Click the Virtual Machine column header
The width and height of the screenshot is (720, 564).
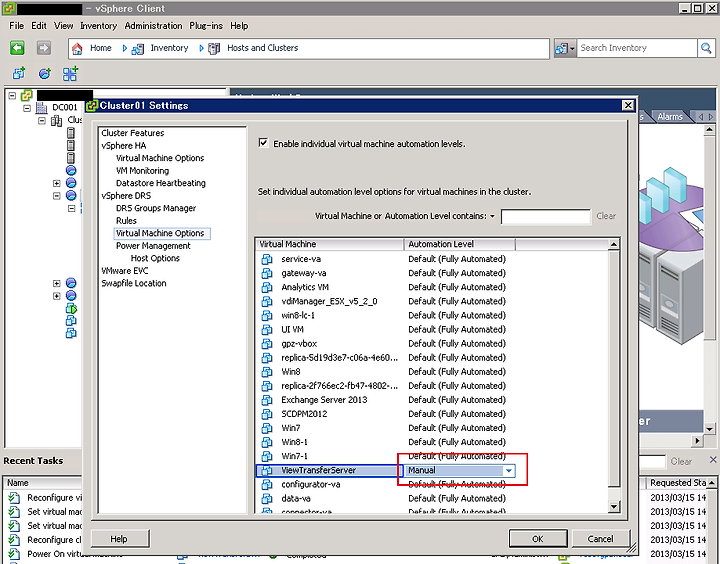(x=330, y=244)
